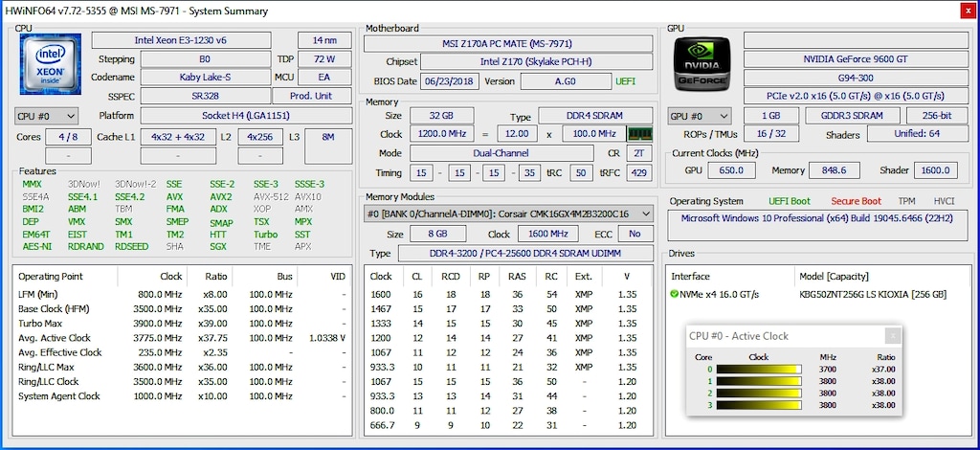Image resolution: width=980 pixels, height=450 pixels.
Task: Open the GPU #0 selector dropdown
Action: pyautogui.click(x=700, y=116)
